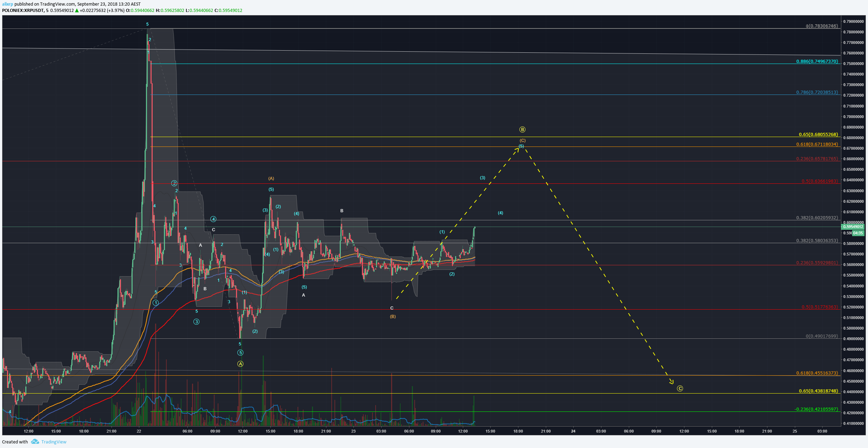The width and height of the screenshot is (868, 448).
Task: Select the 0.65(0.68055268) Fibonacci label
Action: point(818,134)
